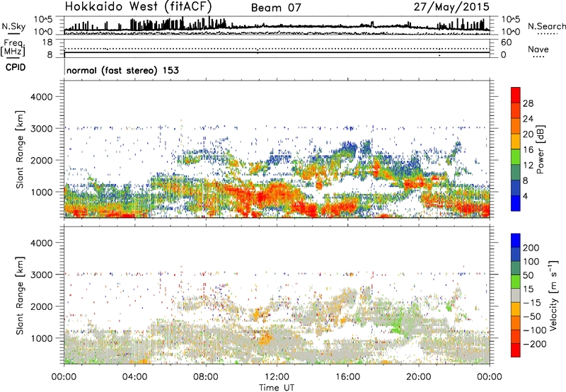The height and width of the screenshot is (392, 566).
Task: Click the leftmost '00:00' time tick
Action: (x=64, y=377)
